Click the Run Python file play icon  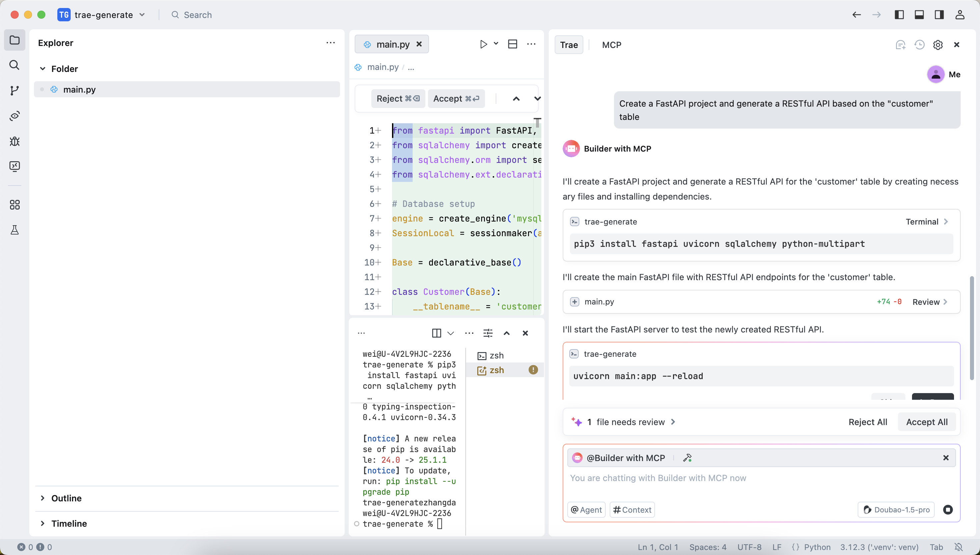483,44
